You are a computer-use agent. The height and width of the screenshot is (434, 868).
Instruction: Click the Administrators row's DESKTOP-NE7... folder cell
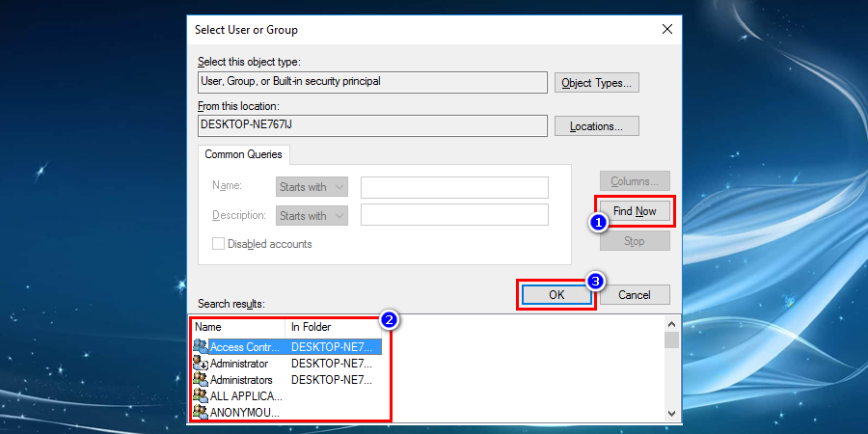tap(332, 380)
